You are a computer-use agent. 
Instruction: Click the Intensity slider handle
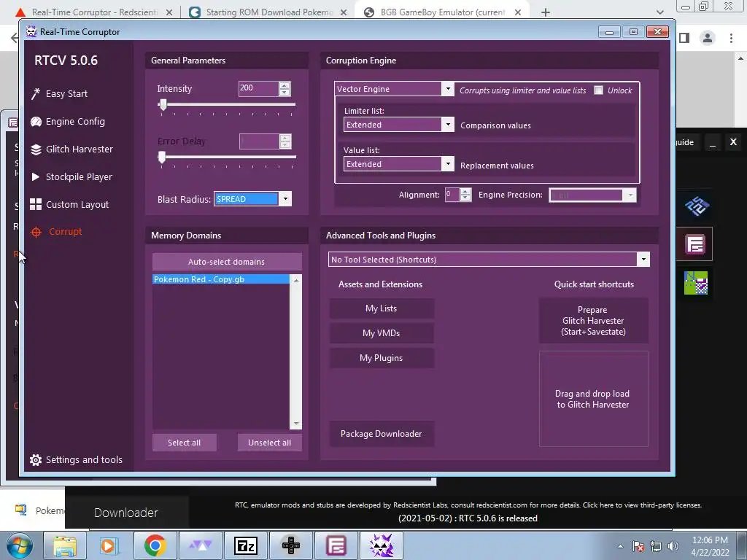click(163, 105)
